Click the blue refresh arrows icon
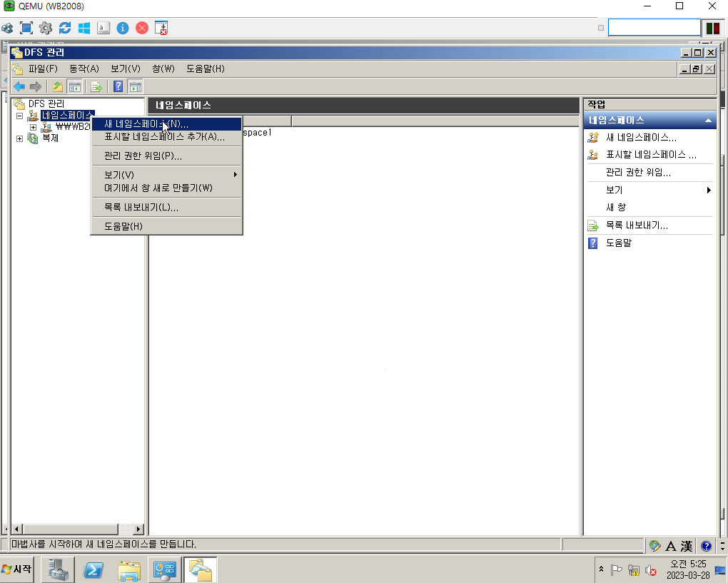728x583 pixels. coord(65,28)
